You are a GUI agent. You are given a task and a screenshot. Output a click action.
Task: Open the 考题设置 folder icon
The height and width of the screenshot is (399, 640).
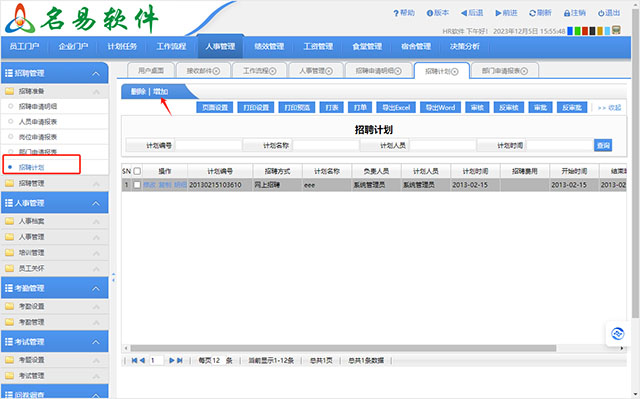9,360
